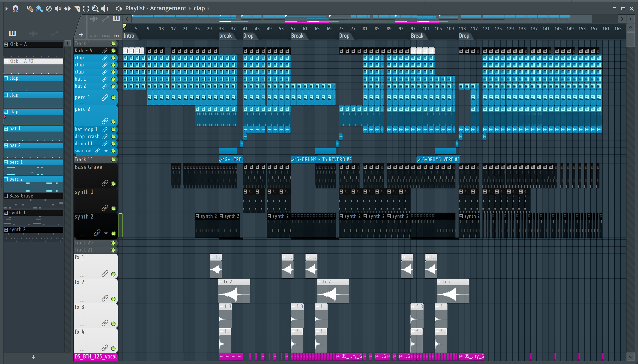Mute the synth 2 track
This screenshot has width=638, height=364.
(113, 233)
